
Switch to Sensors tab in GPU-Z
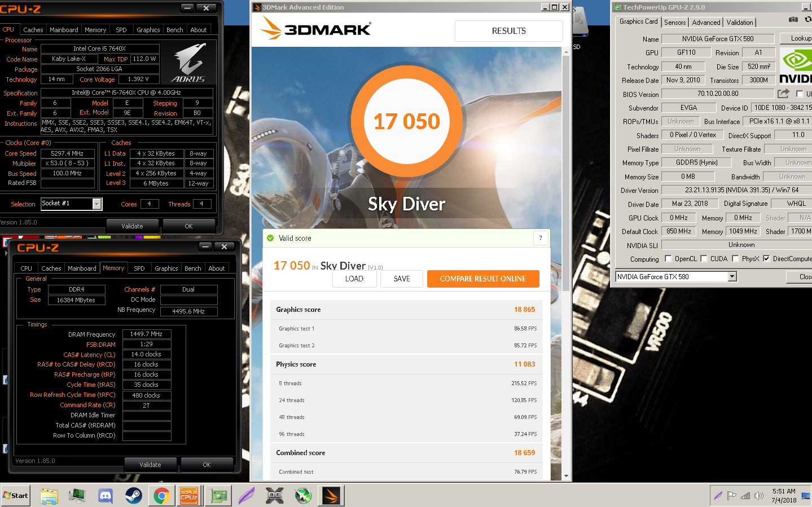675,23
